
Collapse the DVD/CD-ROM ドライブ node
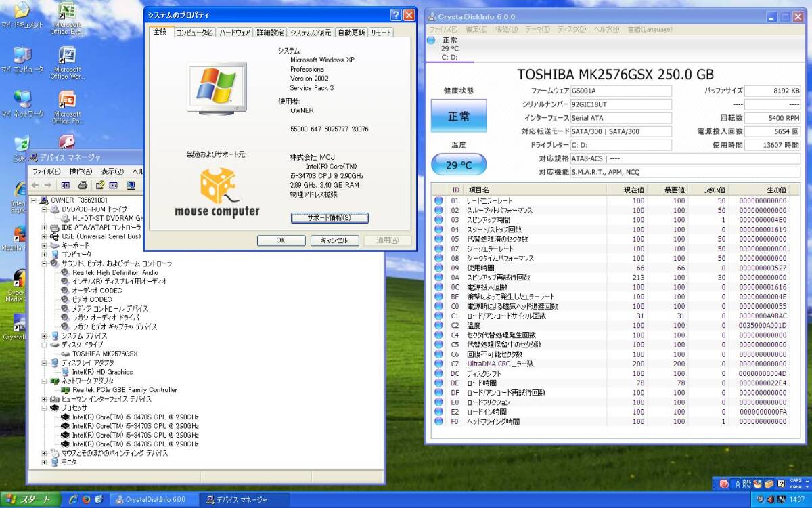(x=45, y=209)
